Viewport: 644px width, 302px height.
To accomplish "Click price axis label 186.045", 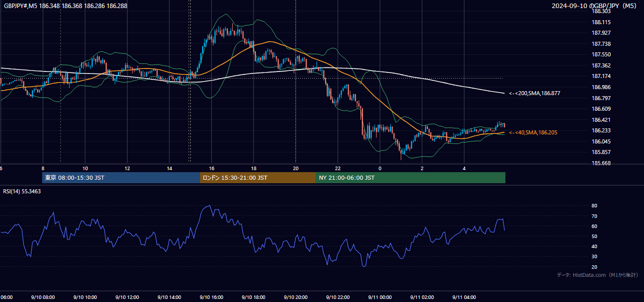I will point(601,141).
